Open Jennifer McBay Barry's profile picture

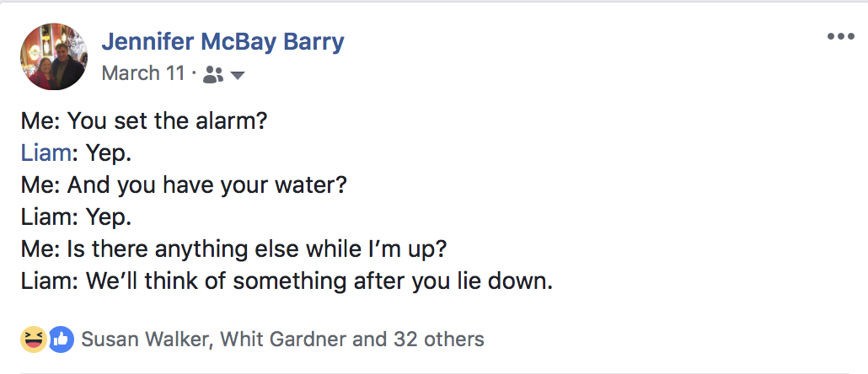(53, 56)
